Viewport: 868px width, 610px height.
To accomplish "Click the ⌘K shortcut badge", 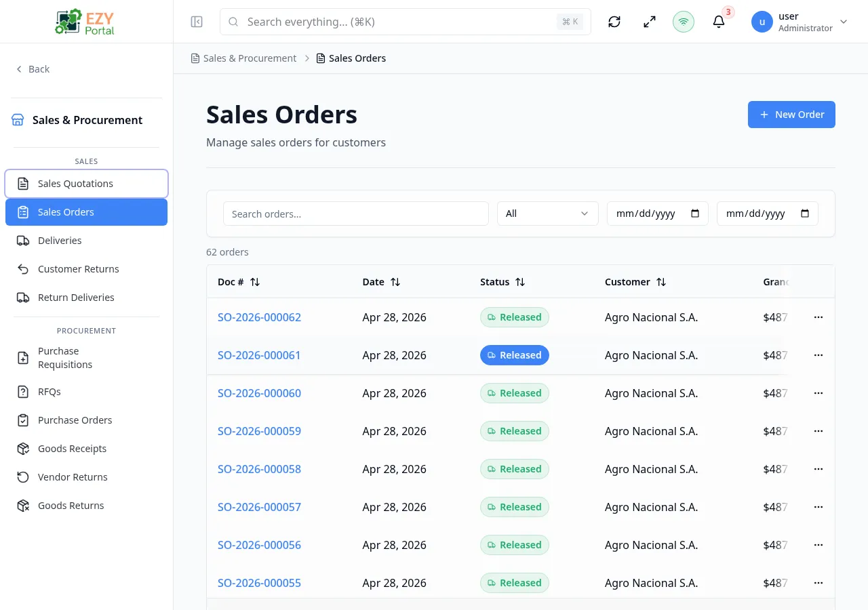I will pyautogui.click(x=570, y=22).
